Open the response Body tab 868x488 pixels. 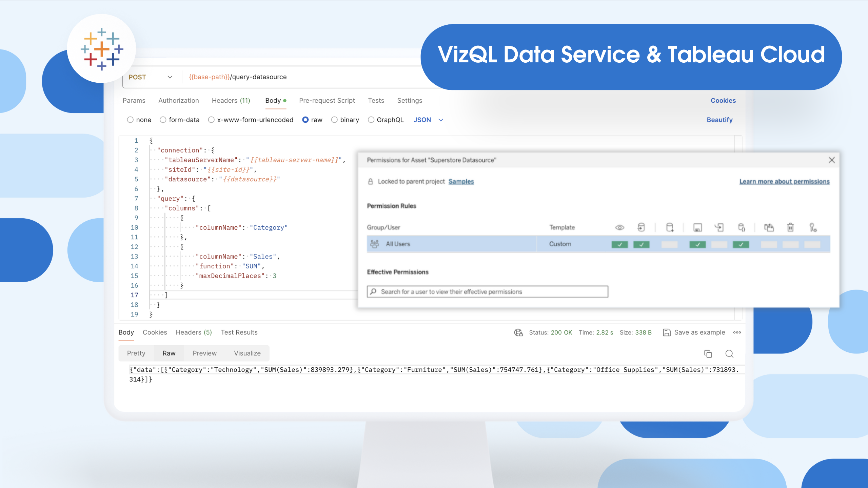coord(126,332)
